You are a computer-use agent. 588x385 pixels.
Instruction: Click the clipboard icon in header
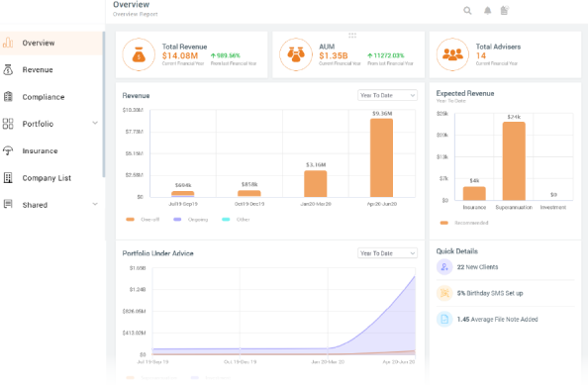(x=505, y=11)
